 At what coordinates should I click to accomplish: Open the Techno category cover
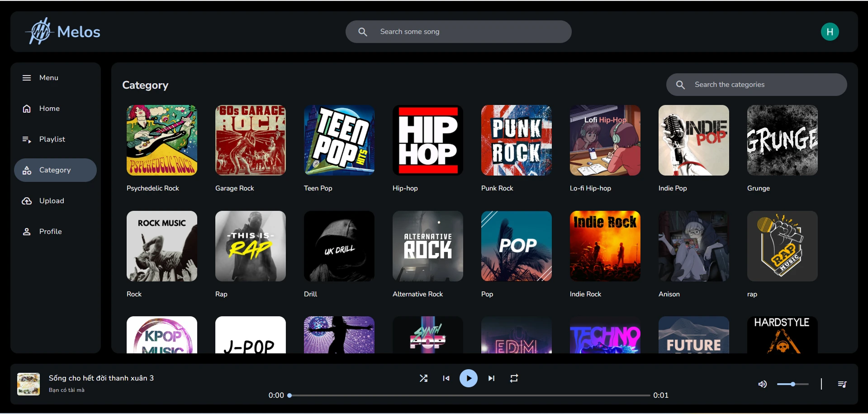click(x=605, y=335)
